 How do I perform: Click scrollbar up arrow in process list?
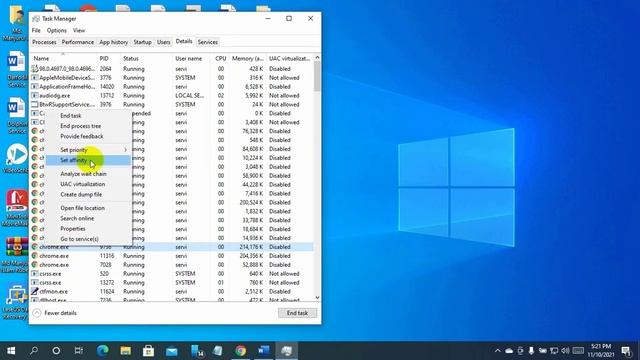[x=317, y=58]
